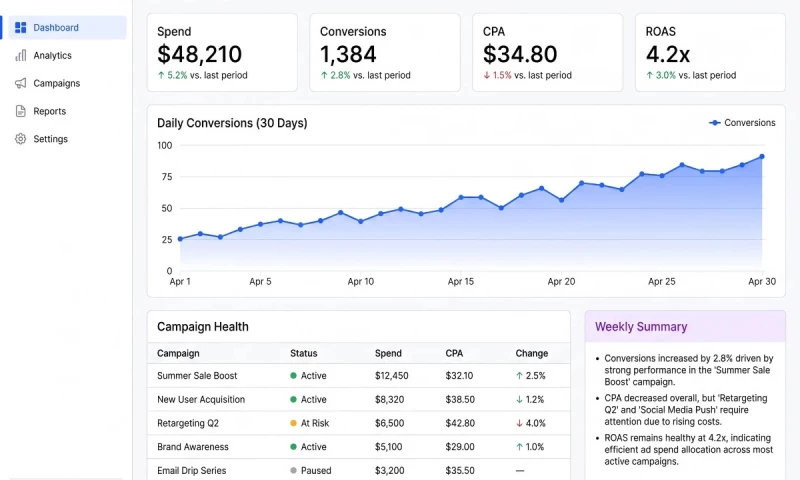The image size is (800, 480).
Task: Click the Daily Conversions (30 Days) title
Action: coord(232,123)
